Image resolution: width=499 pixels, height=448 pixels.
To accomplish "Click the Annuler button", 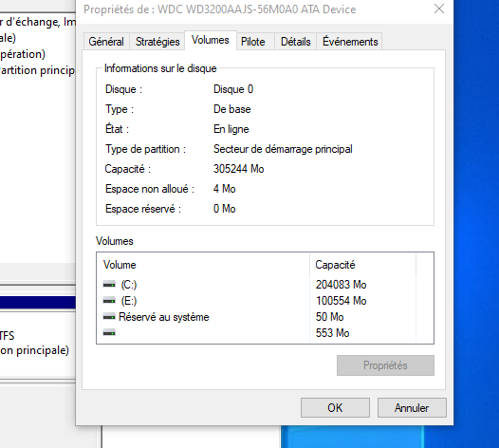I will point(412,407).
